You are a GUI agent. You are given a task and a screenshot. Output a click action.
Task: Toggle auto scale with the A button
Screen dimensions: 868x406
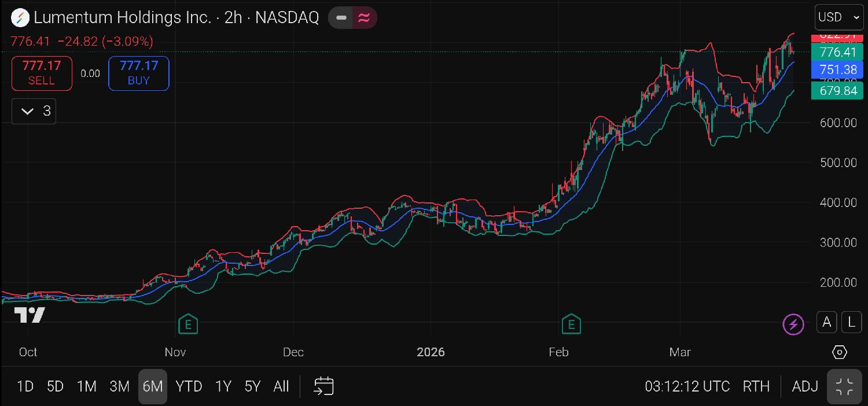tap(827, 322)
